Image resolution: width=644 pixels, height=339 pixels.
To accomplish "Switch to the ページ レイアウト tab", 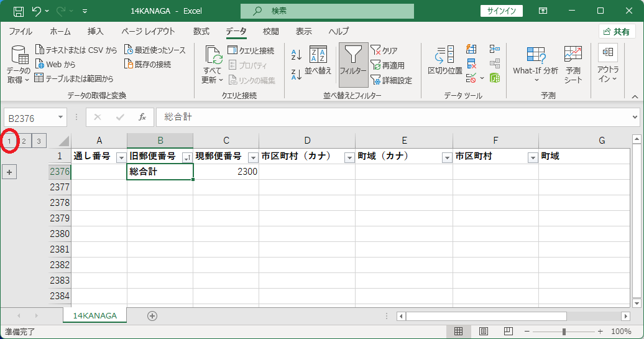I will coord(148,31).
